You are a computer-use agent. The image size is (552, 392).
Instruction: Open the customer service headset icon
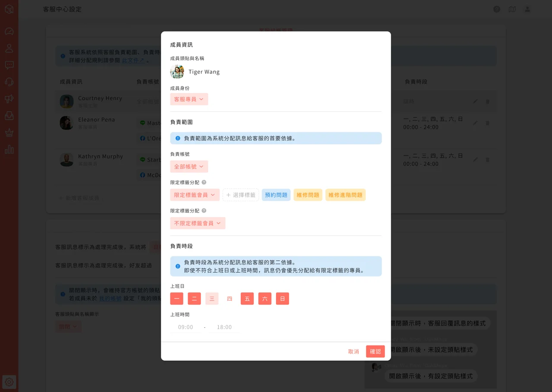point(9,82)
